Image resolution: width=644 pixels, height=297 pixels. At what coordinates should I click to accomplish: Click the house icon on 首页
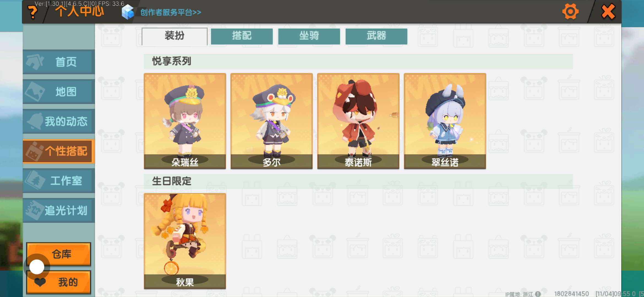[35, 62]
